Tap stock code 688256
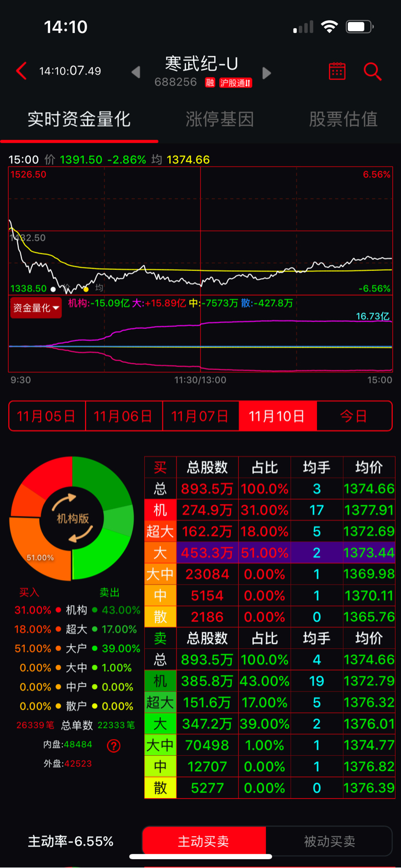 click(175, 82)
